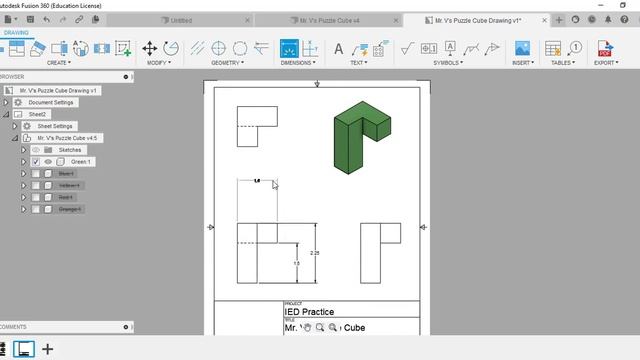Collapse Mr. V's Puzzle Cube v4.5 node
This screenshot has width=640, height=360.
[x=15, y=138]
